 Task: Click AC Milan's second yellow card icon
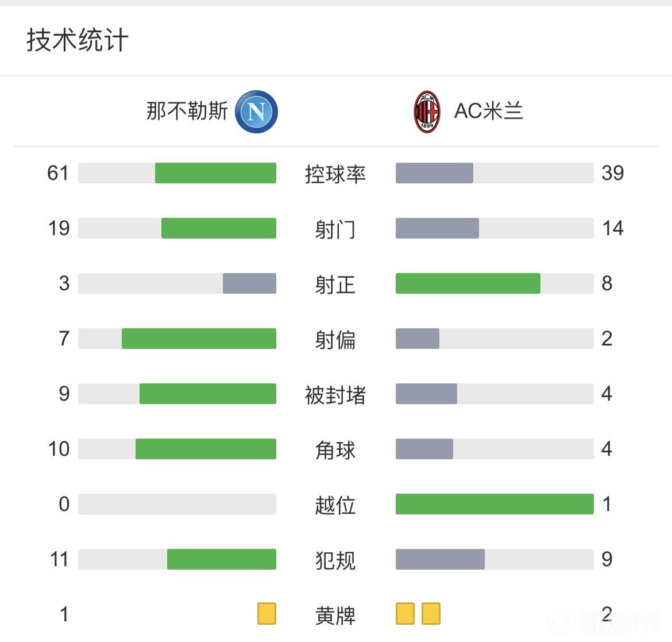(431, 613)
